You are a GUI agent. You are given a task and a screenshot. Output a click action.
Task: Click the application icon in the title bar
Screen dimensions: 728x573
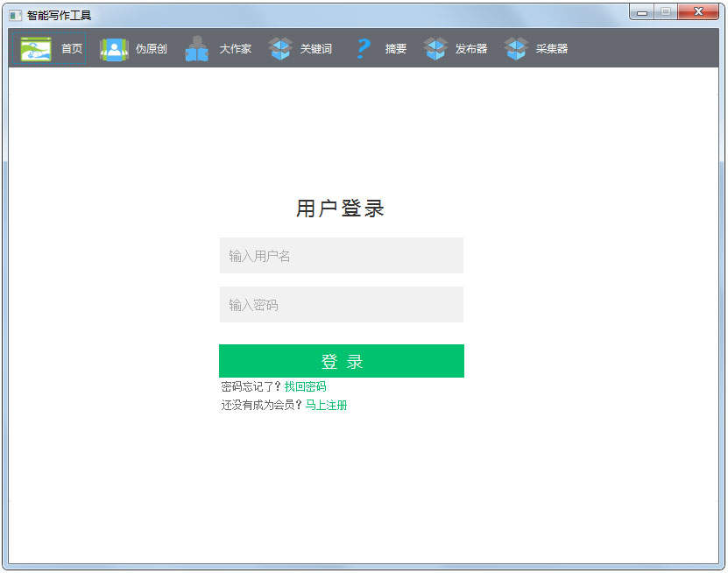click(14, 13)
